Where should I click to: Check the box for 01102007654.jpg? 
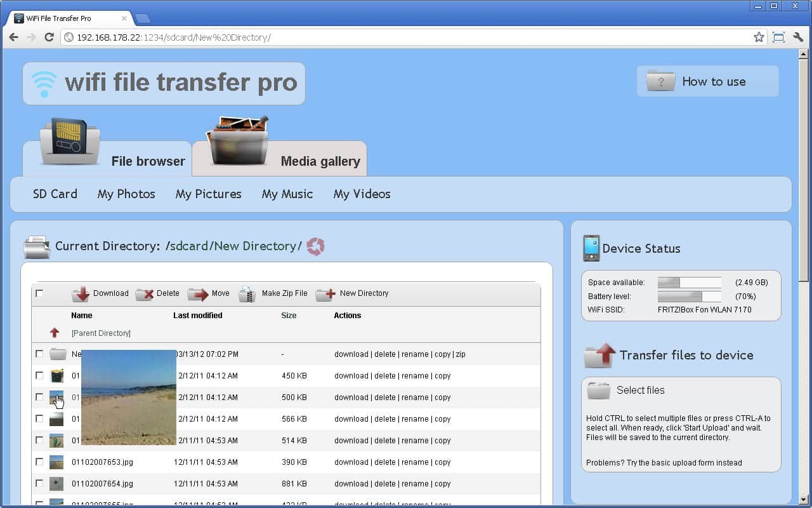pyautogui.click(x=39, y=483)
